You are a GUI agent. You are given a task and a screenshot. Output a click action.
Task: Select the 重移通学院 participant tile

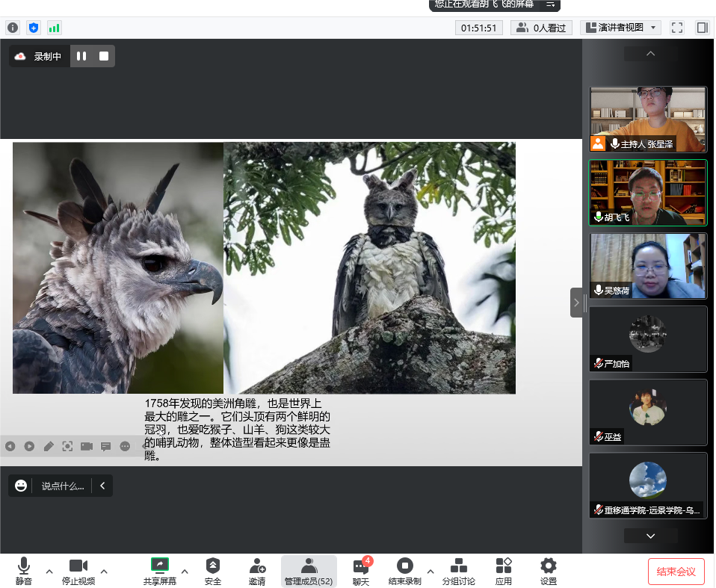(x=647, y=486)
